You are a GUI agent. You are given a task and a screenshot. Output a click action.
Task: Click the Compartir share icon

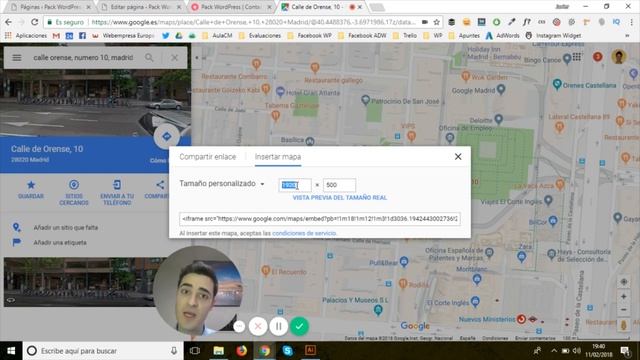coord(160,185)
